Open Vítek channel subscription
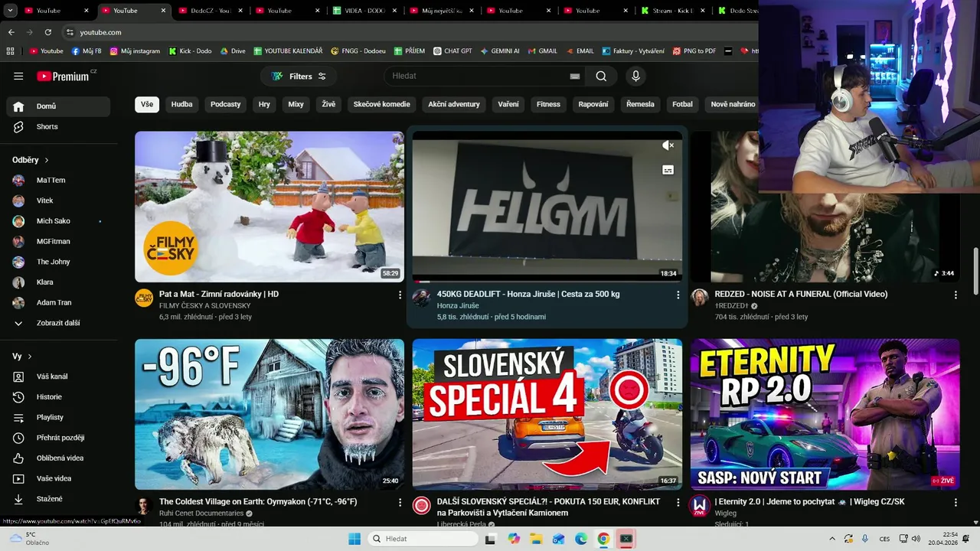This screenshot has width=980, height=551. pyautogui.click(x=58, y=201)
